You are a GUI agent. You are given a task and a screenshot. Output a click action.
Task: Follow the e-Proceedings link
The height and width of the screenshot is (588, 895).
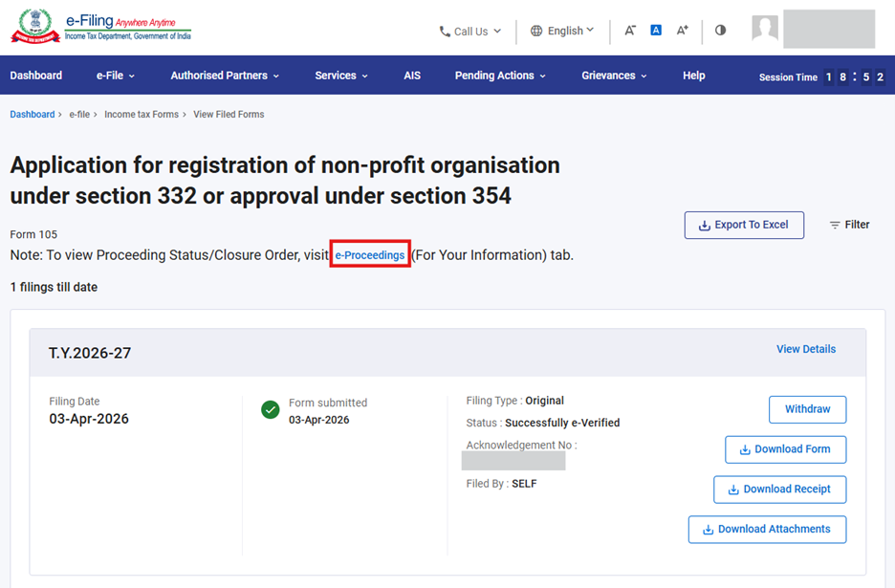coord(370,255)
